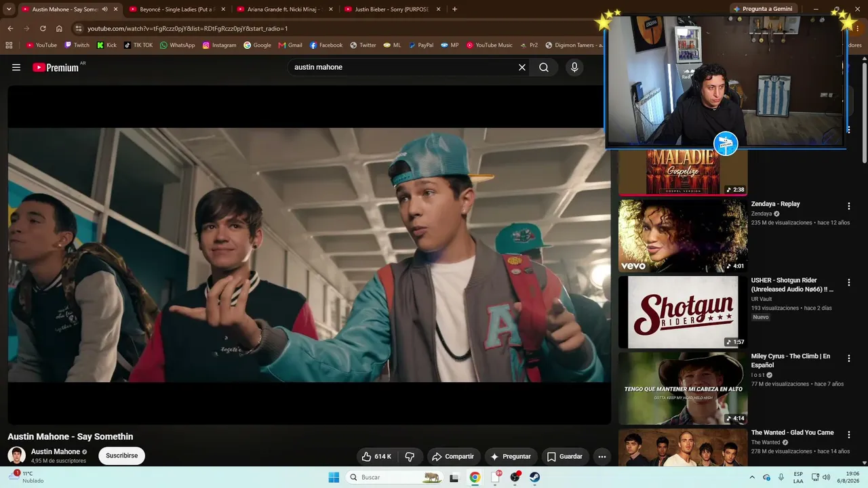
Task: Switch to the Beyoncé - Single Ladies tab
Action: tap(176, 9)
